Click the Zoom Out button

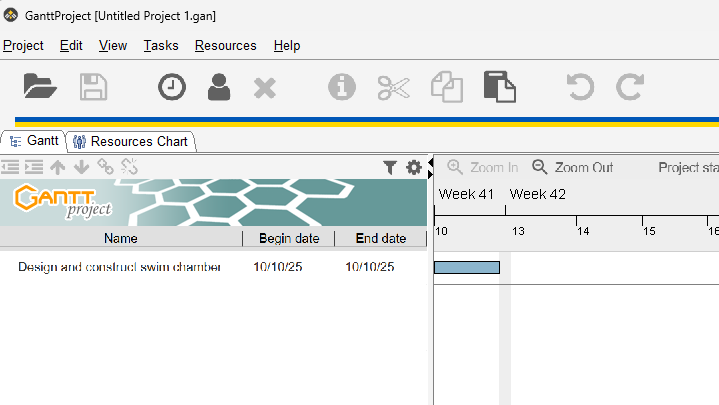(573, 167)
